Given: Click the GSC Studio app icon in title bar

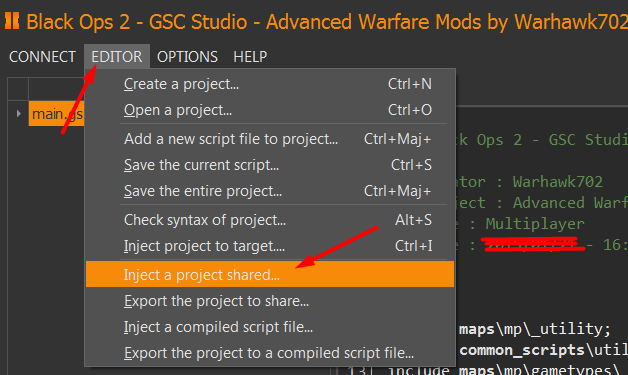Looking at the screenshot, I should point(12,21).
